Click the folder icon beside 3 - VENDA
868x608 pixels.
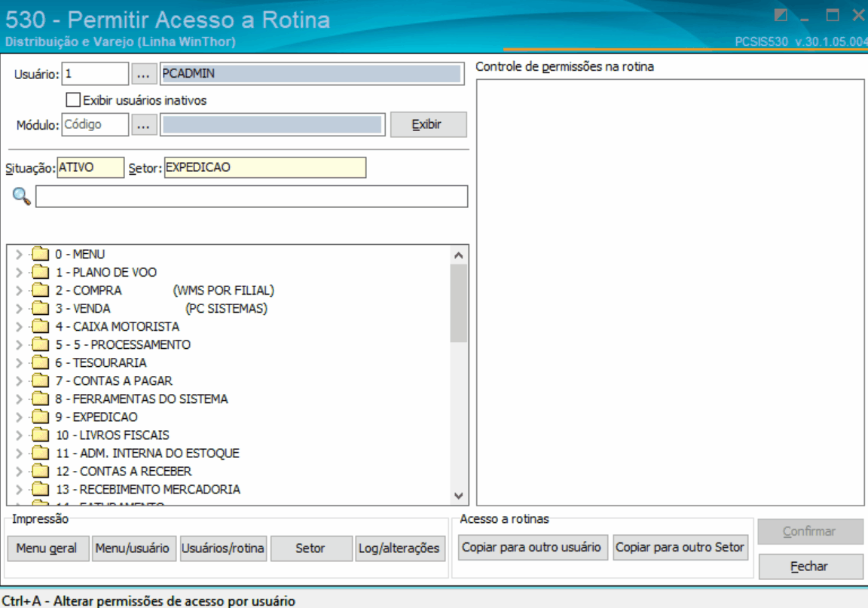pos(40,308)
